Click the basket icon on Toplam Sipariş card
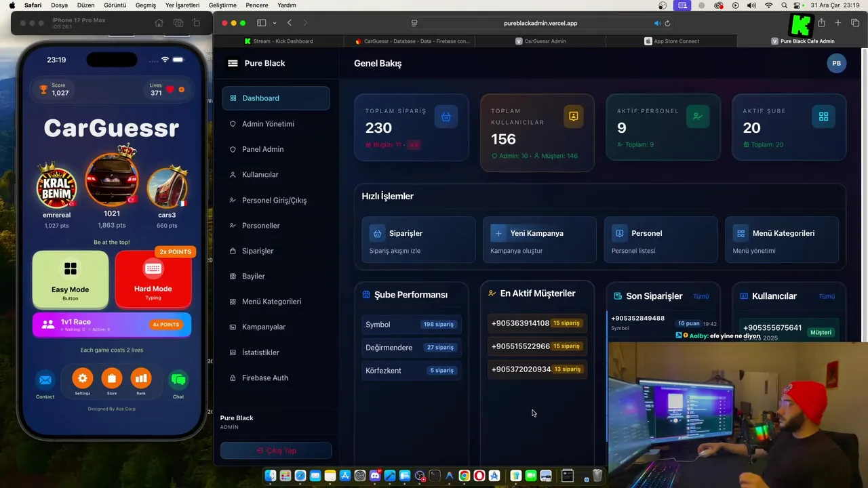 (446, 117)
